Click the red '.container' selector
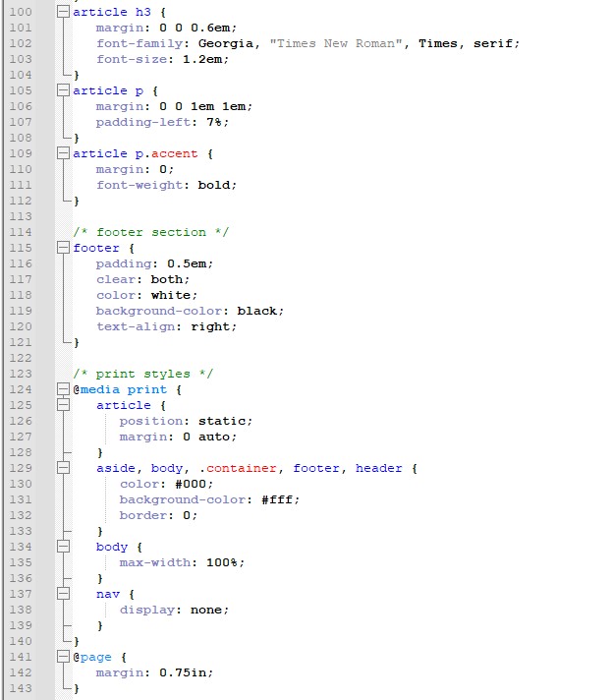This screenshot has width=612, height=700. coord(238,468)
